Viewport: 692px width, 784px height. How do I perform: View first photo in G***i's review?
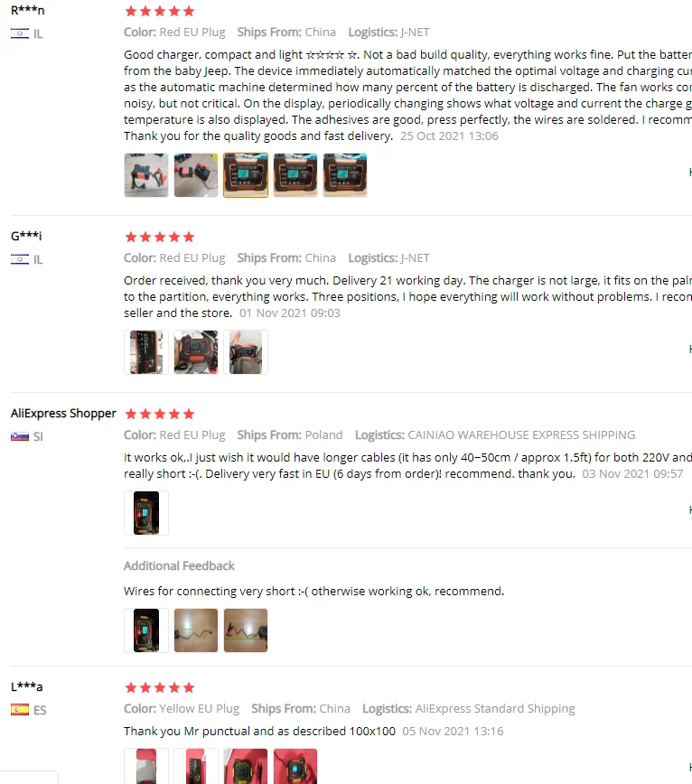(146, 352)
